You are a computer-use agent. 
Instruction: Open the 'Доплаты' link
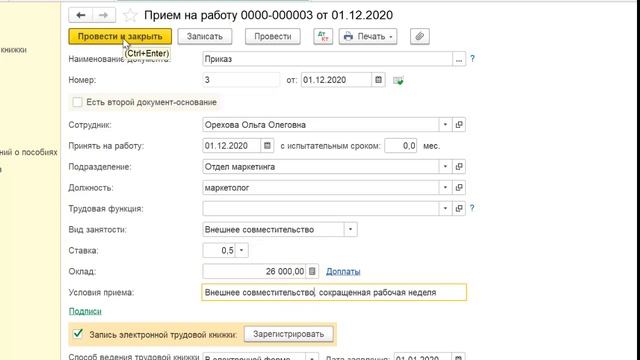tap(343, 271)
